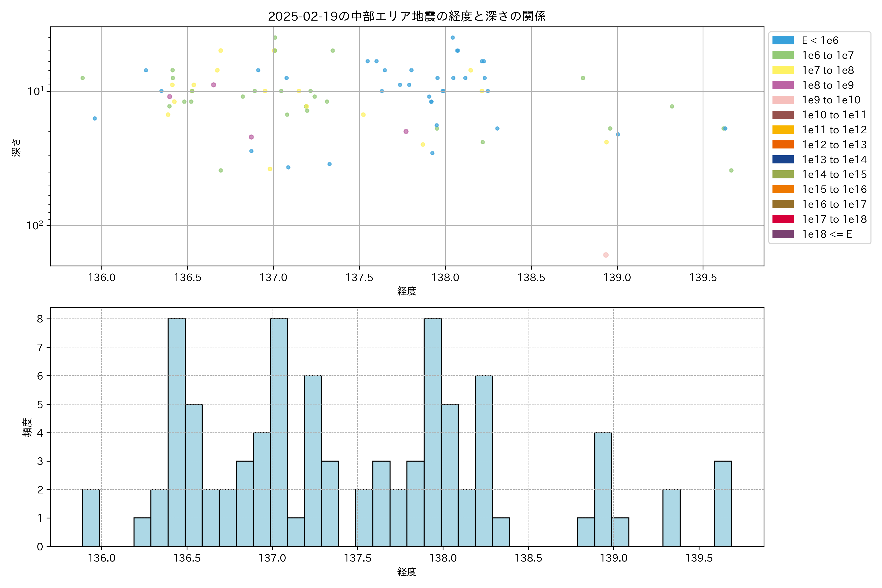The height and width of the screenshot is (588, 882).
Task: Click the height-4 histogram bar just left of longitude 139.0
Action: [x=603, y=489]
